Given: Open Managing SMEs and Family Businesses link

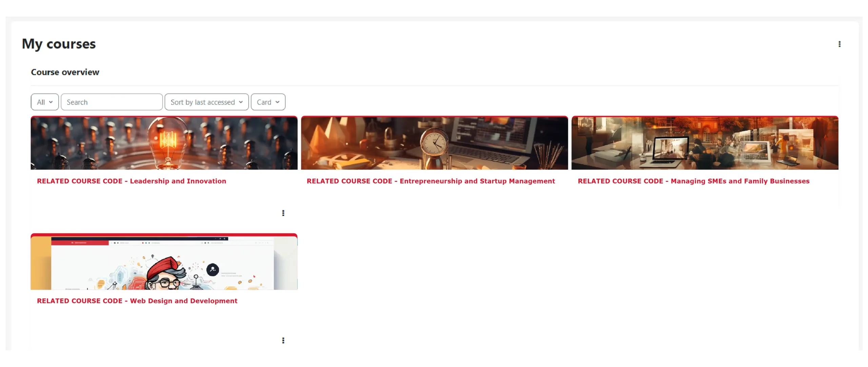Looking at the screenshot, I should [693, 181].
